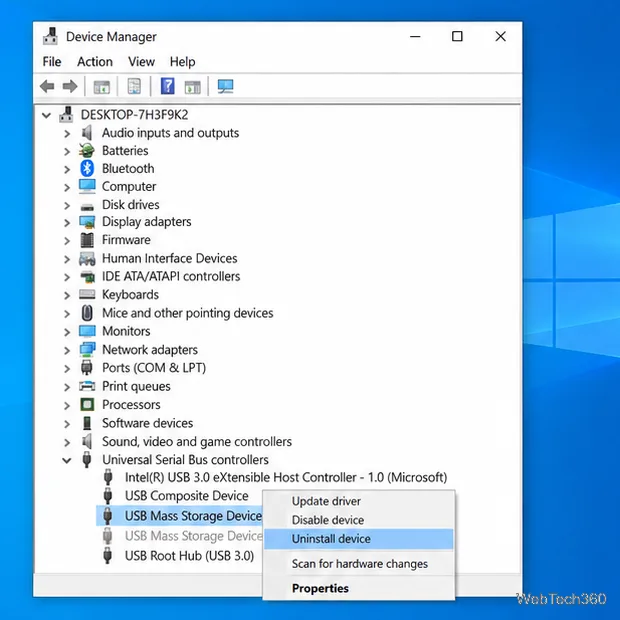Expand Audio inputs and outputs category

click(67, 134)
